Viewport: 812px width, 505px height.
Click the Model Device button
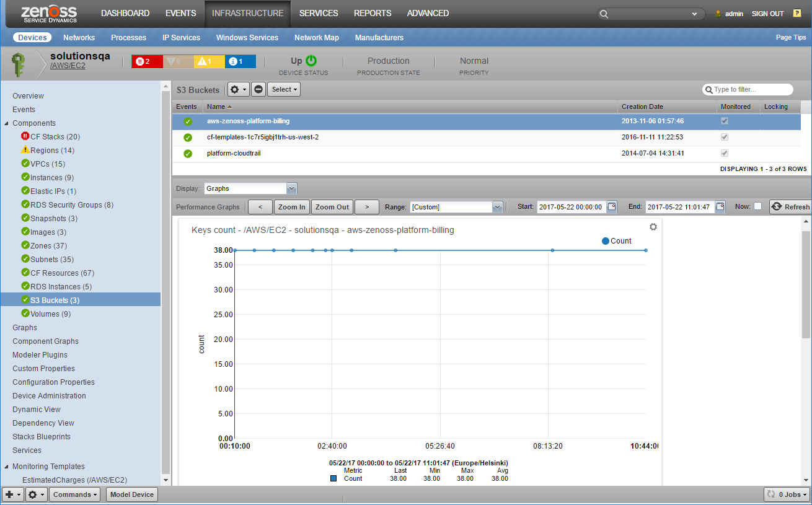[x=131, y=494]
